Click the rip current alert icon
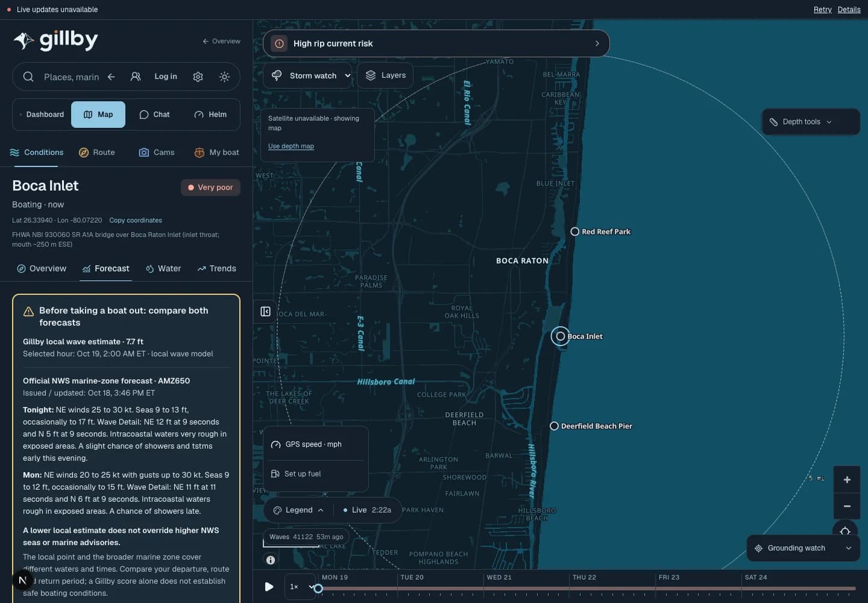Image resolution: width=868 pixels, height=603 pixels. pos(279,43)
